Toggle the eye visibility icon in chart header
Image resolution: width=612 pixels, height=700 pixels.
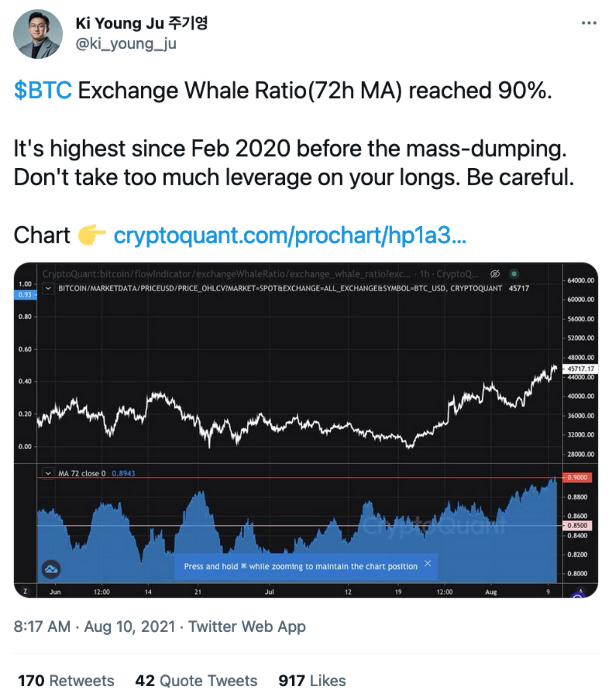pos(495,274)
